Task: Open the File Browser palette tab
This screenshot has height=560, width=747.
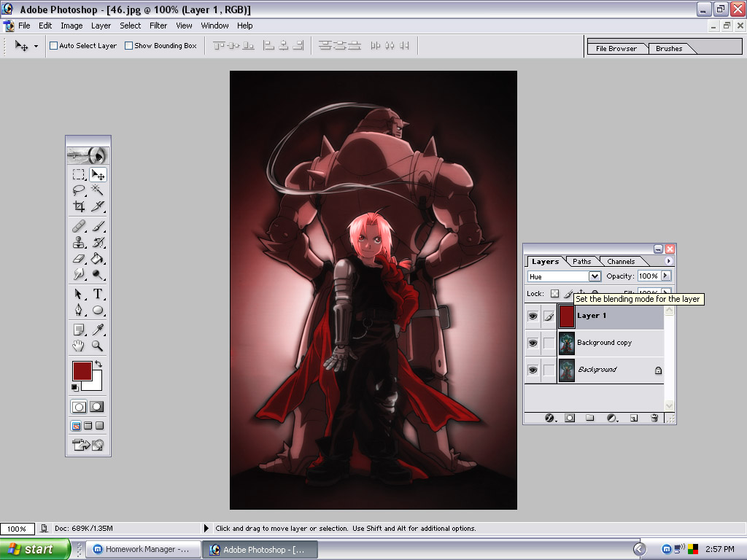Action: [x=616, y=49]
